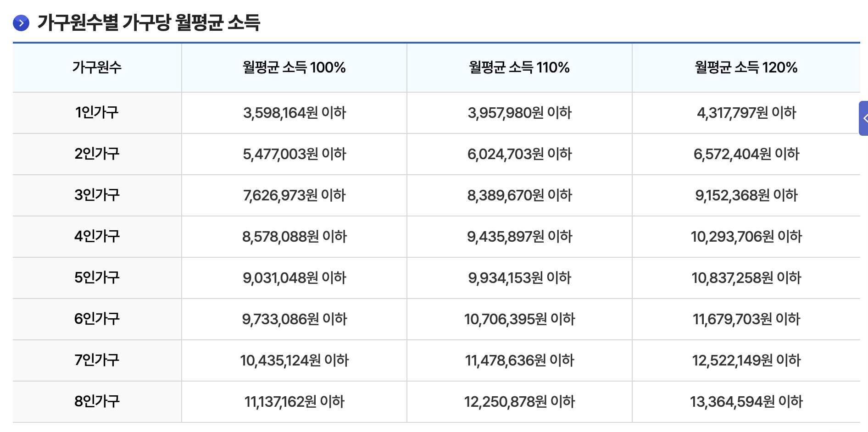Click cell 7,626,973원 이하
Screen dimensions: 868x432
coord(294,195)
